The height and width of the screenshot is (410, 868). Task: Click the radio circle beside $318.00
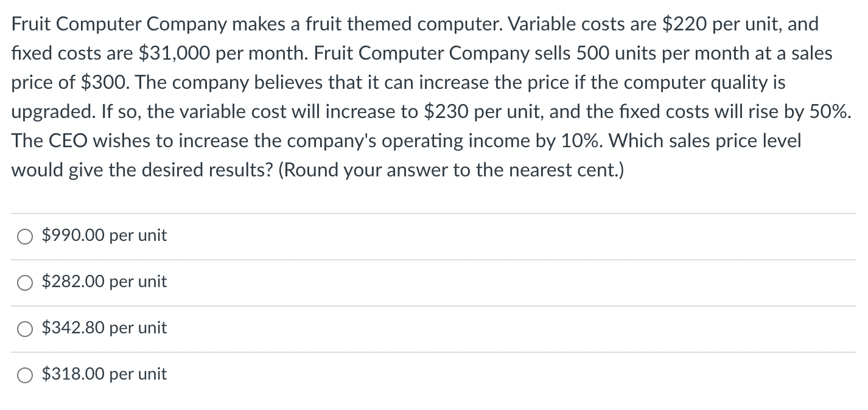pyautogui.click(x=24, y=375)
